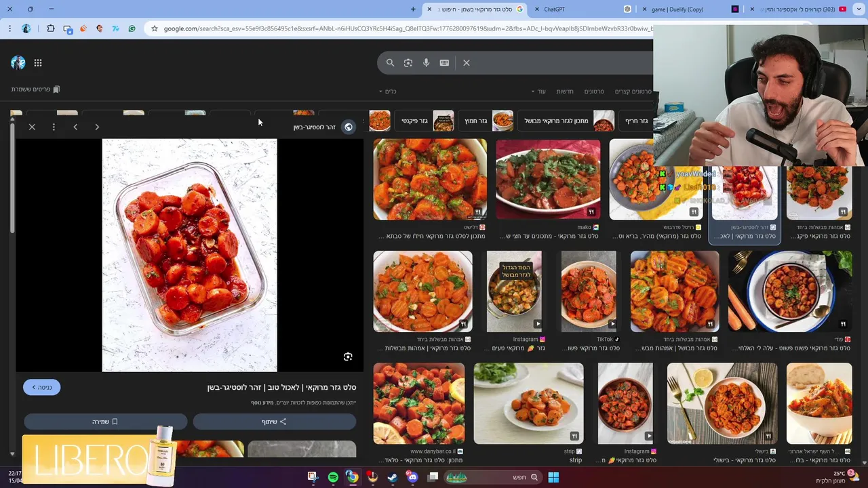Image resolution: width=868 pixels, height=488 pixels.
Task: Click the Google search text field
Action: (563, 62)
